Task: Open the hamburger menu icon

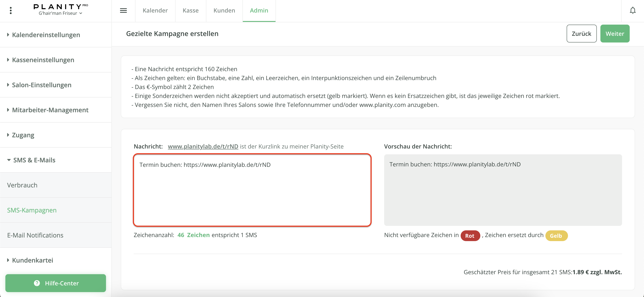Action: coord(123,11)
